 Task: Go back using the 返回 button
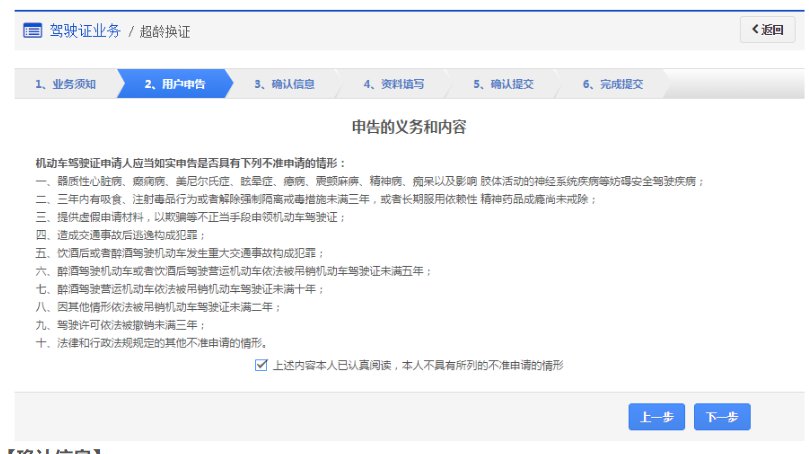[x=767, y=30]
